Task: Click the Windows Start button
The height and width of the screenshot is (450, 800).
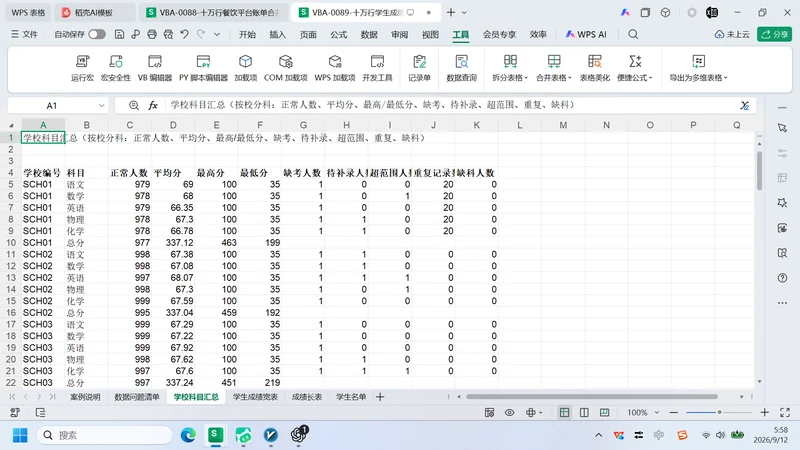Action: pyautogui.click(x=20, y=435)
